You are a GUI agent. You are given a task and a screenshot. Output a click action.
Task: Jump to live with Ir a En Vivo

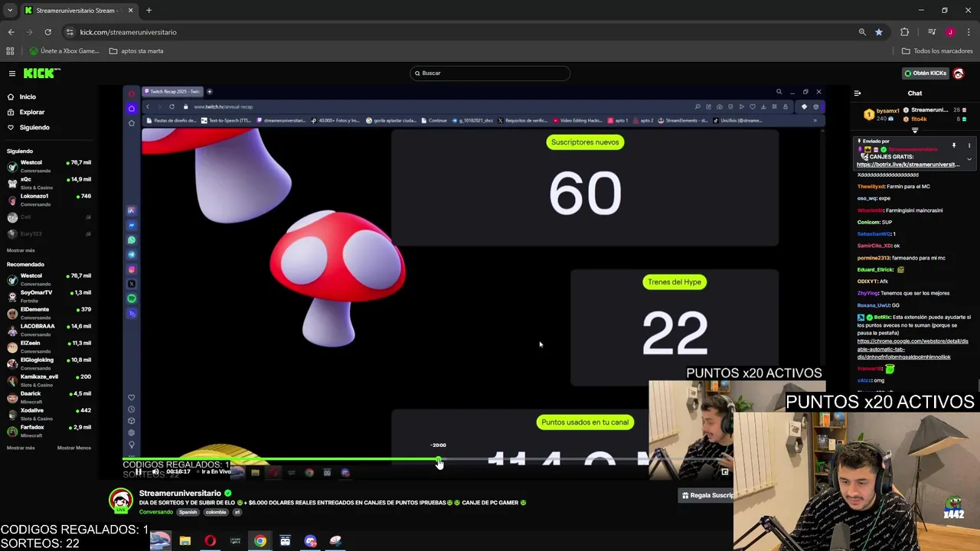pos(216,472)
